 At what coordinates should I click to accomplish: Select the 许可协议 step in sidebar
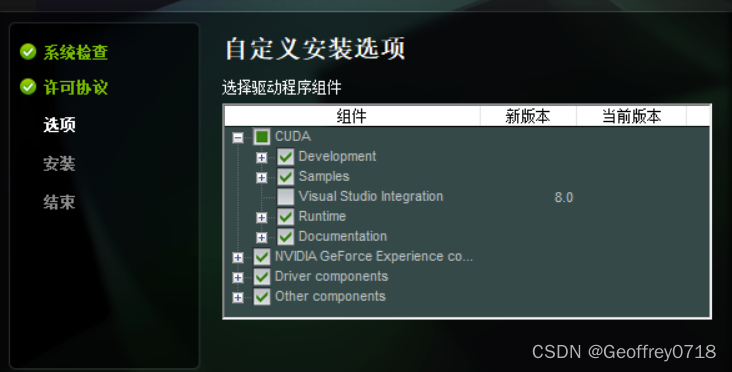coord(76,87)
